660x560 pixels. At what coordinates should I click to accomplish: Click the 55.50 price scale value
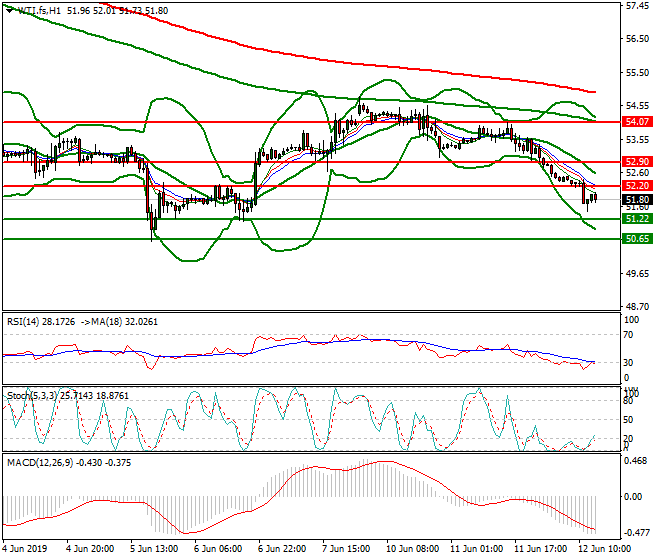tap(637, 72)
